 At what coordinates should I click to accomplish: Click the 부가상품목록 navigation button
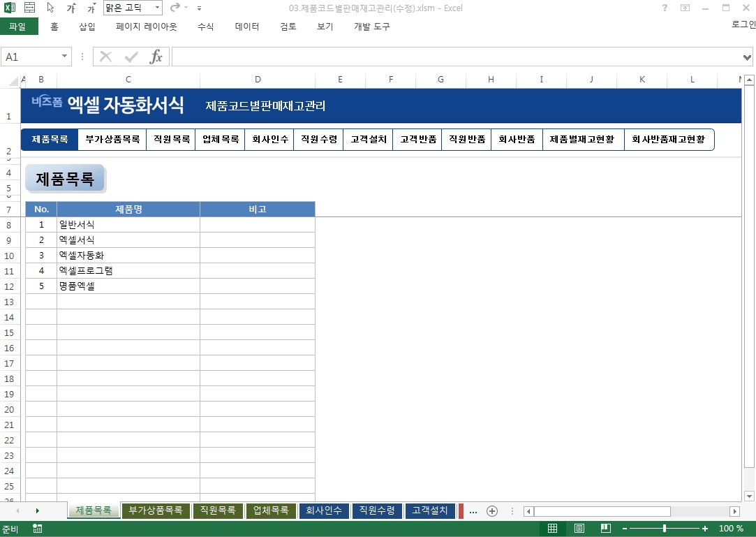(x=112, y=140)
